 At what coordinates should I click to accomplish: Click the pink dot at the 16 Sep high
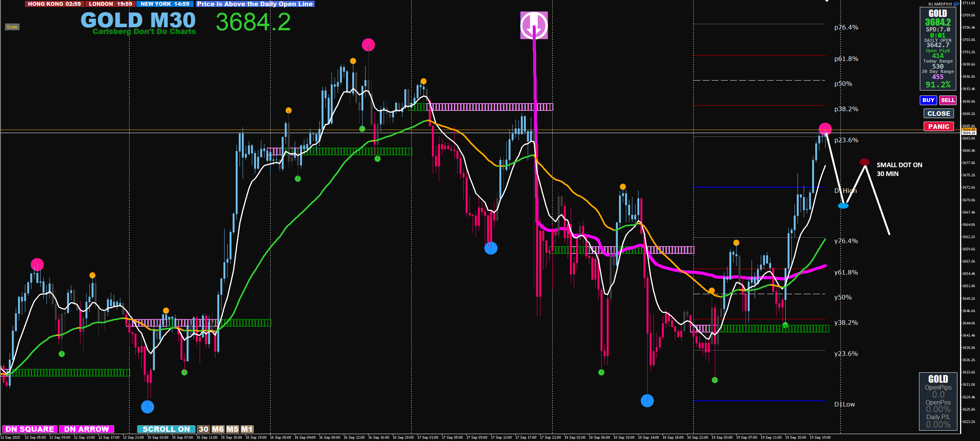pos(368,45)
